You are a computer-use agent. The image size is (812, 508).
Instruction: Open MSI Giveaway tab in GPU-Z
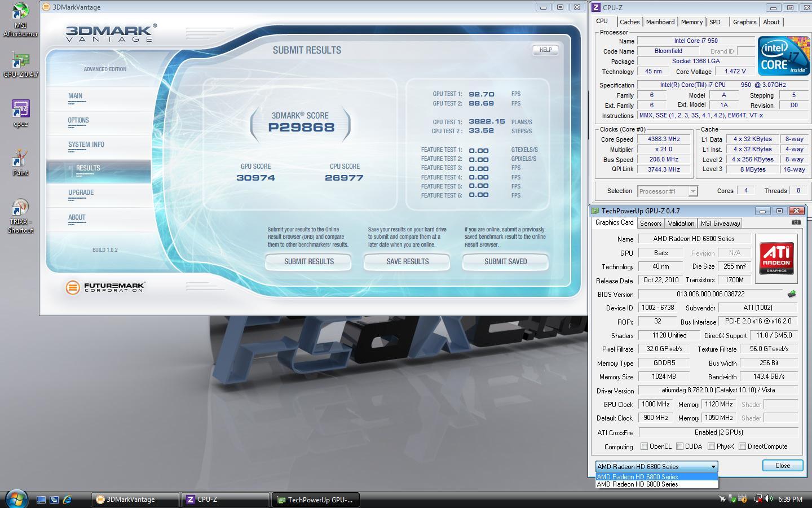pyautogui.click(x=720, y=224)
